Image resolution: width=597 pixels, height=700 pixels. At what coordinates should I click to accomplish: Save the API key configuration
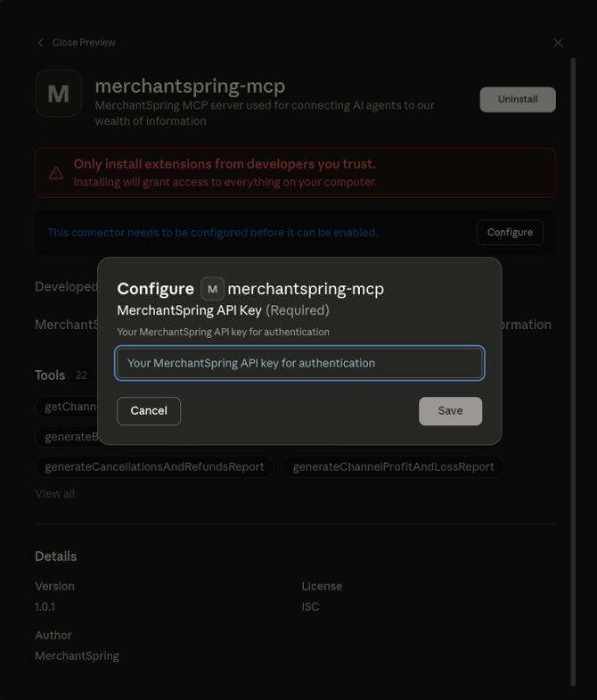[x=450, y=411]
